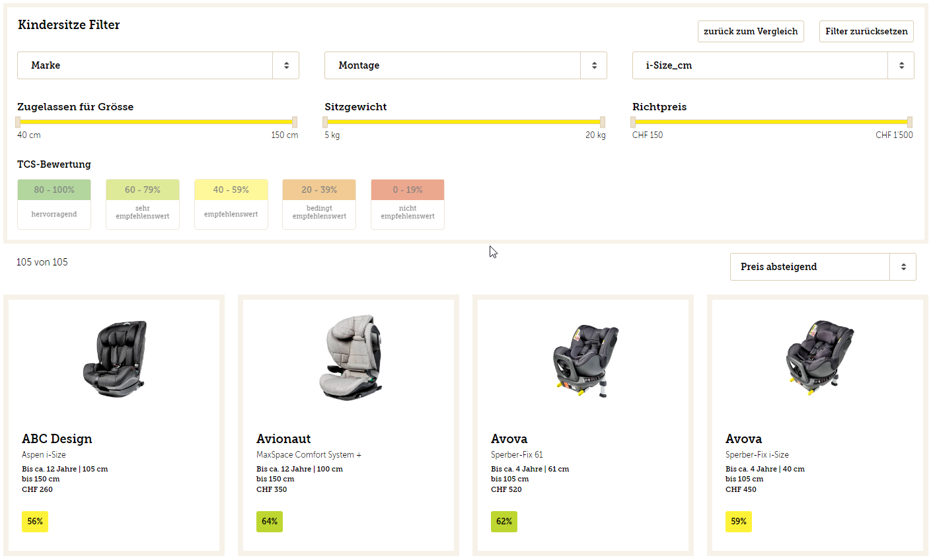This screenshot has height=560, width=931.
Task: Click the CHF 350 price text
Action: click(272, 489)
